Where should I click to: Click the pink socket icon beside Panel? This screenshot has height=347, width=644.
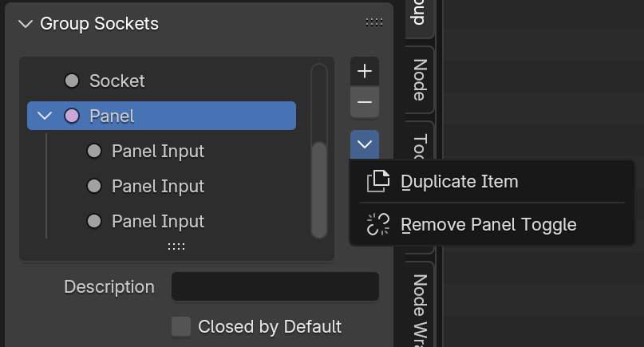pyautogui.click(x=72, y=116)
